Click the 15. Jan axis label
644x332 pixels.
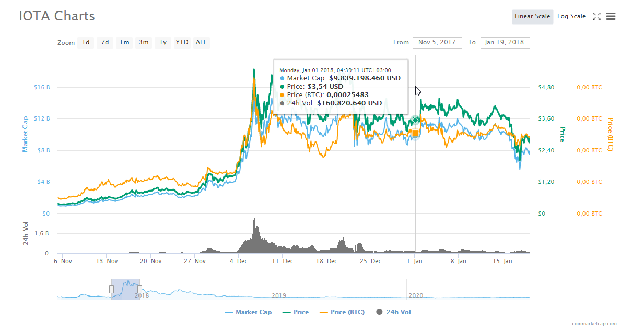[503, 261]
